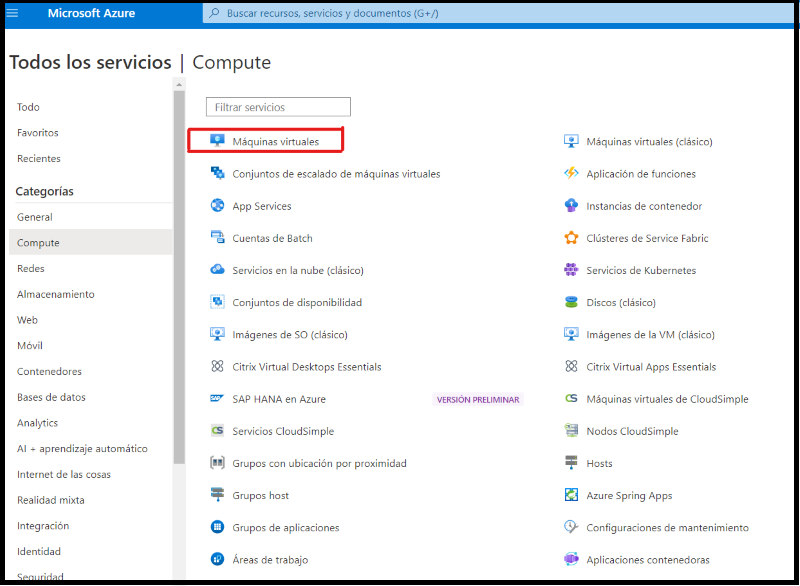
Task: Select the Contenedores category
Action: [49, 371]
